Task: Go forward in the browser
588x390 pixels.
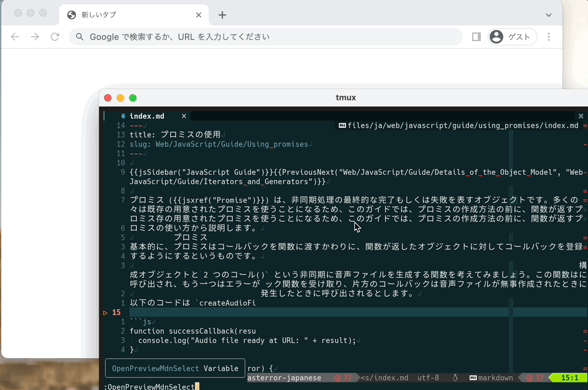Action: tap(35, 37)
